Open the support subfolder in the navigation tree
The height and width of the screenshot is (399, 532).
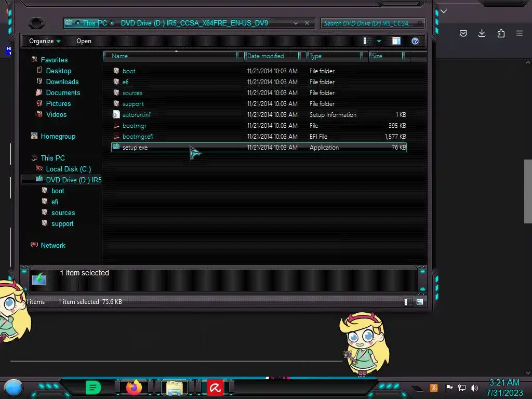(62, 223)
